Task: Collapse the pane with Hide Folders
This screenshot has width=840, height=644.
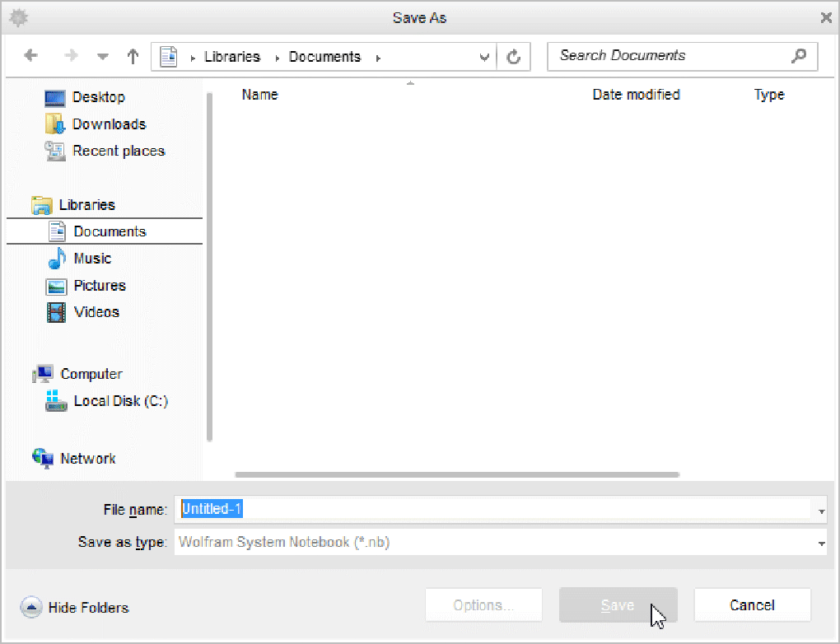Action: (75, 608)
